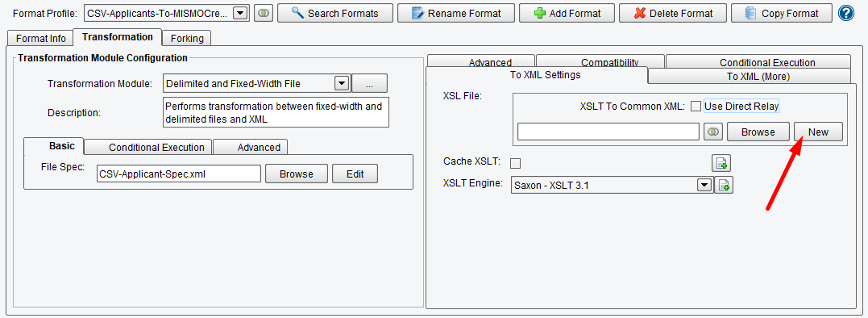Image resolution: width=868 pixels, height=318 pixels.
Task: Toggle the Cache XSLT checkbox
Action: click(515, 162)
